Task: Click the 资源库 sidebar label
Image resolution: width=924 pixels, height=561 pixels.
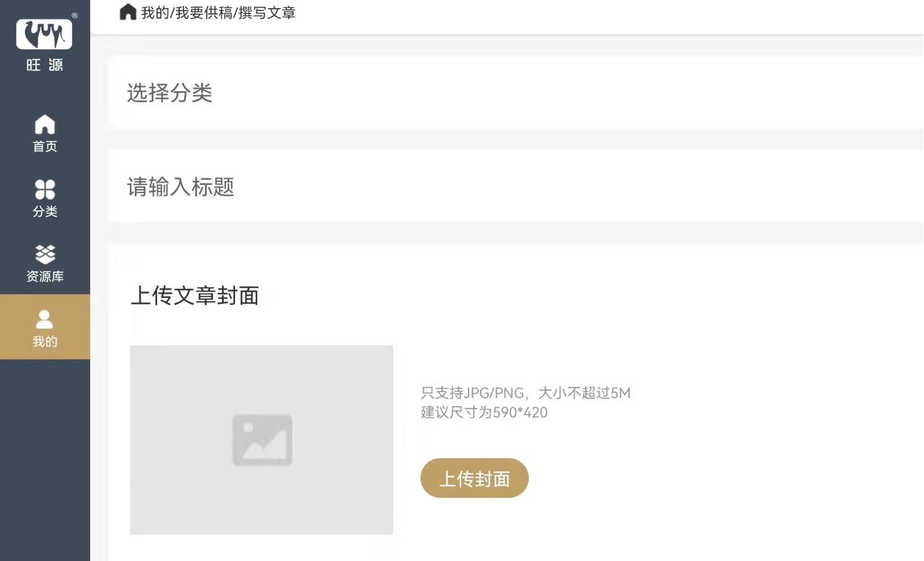Action: tap(45, 277)
